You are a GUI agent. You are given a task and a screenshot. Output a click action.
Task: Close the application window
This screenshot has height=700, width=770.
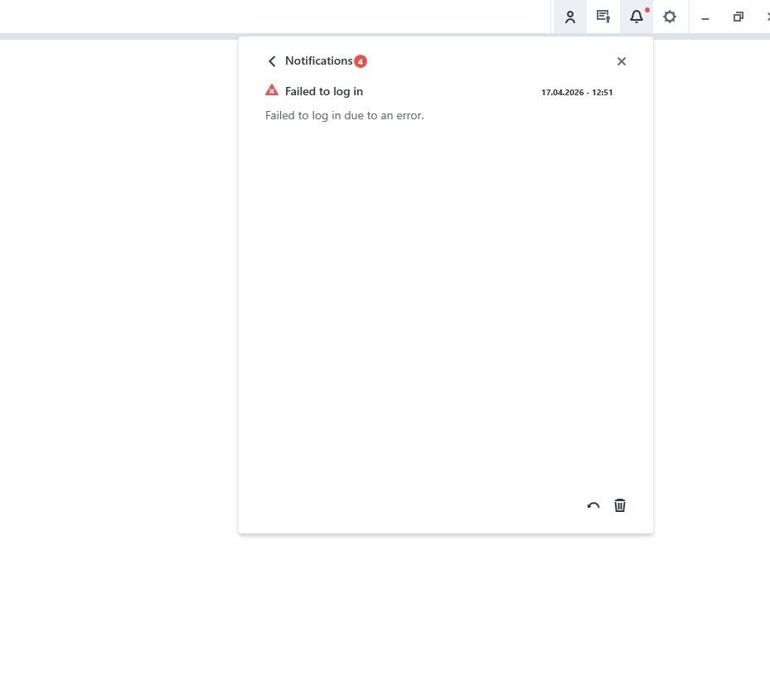pyautogui.click(x=767, y=17)
